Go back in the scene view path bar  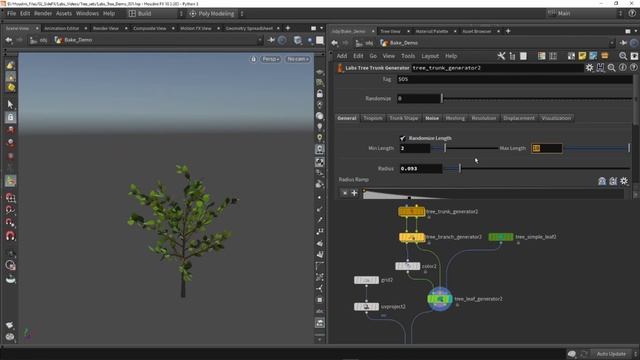(9, 40)
